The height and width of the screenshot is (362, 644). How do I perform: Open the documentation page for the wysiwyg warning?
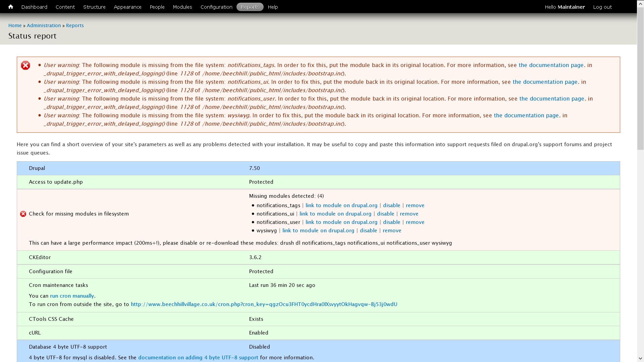pyautogui.click(x=526, y=115)
